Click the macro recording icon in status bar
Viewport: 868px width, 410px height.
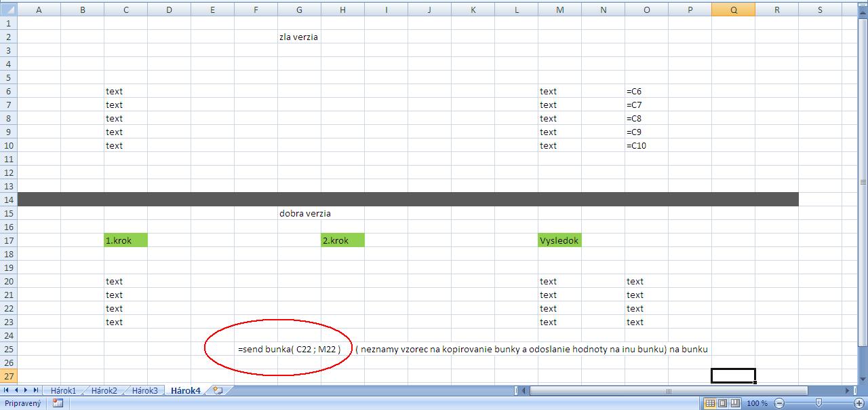pos(58,403)
